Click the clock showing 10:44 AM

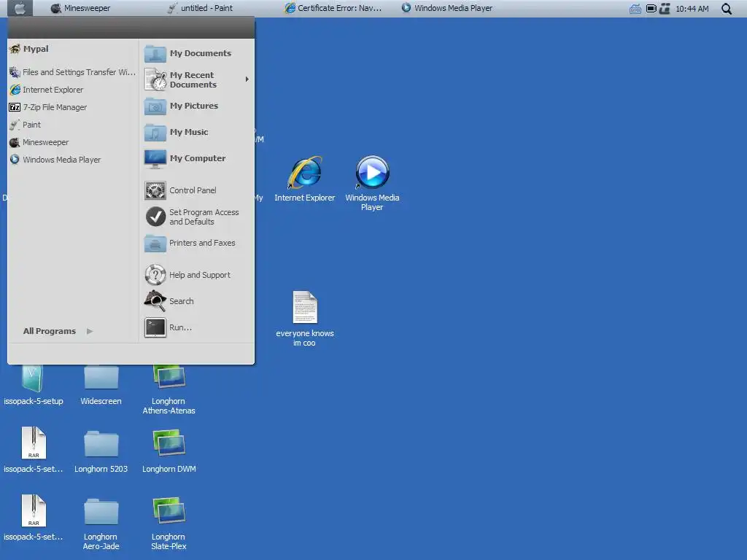(692, 9)
